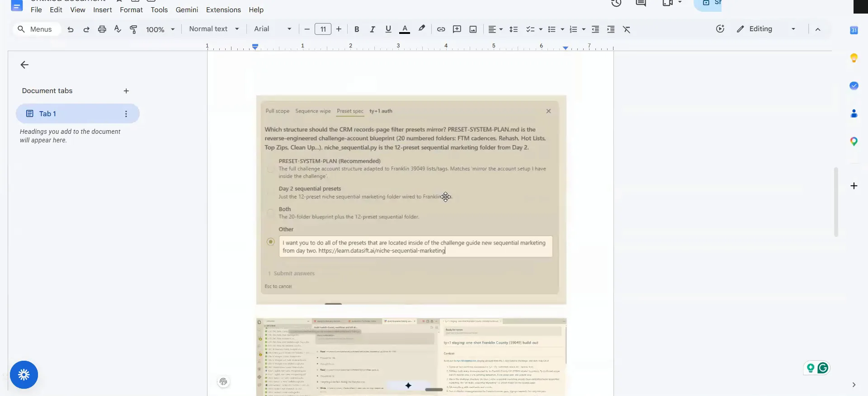Open the Insert menu
Screen dimensions: 868x396
[103, 9]
